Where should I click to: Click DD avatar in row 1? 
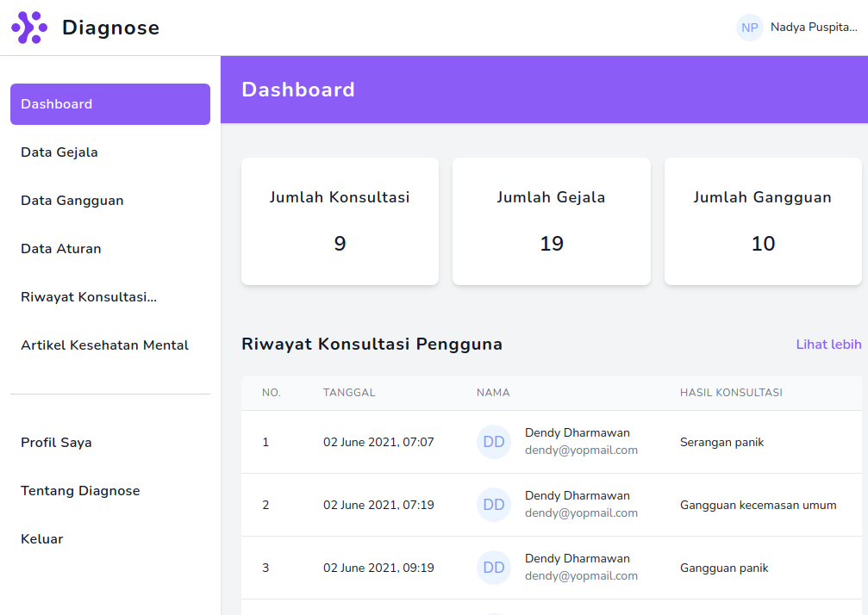point(494,442)
